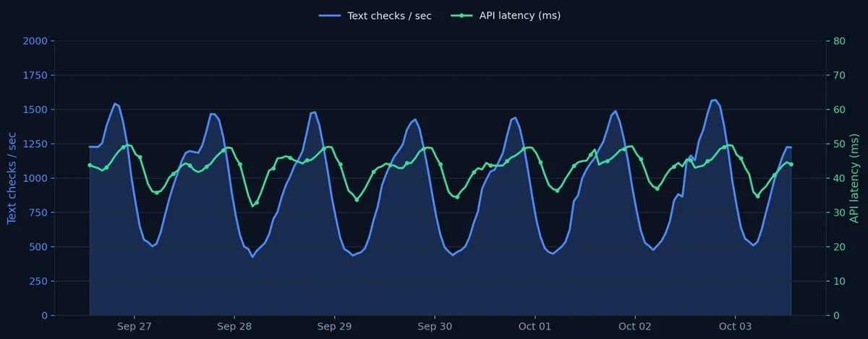Click the 1750 tick on left axis
This screenshot has height=339, width=868.
36,75
